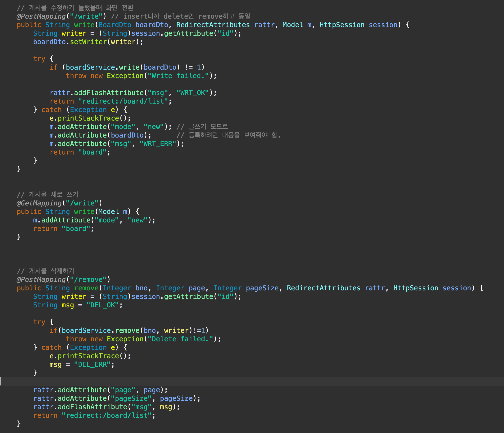Viewport: 504px width, 433px height.
Task: Click the comment 게시물 삭제하기
Action: [46, 271]
